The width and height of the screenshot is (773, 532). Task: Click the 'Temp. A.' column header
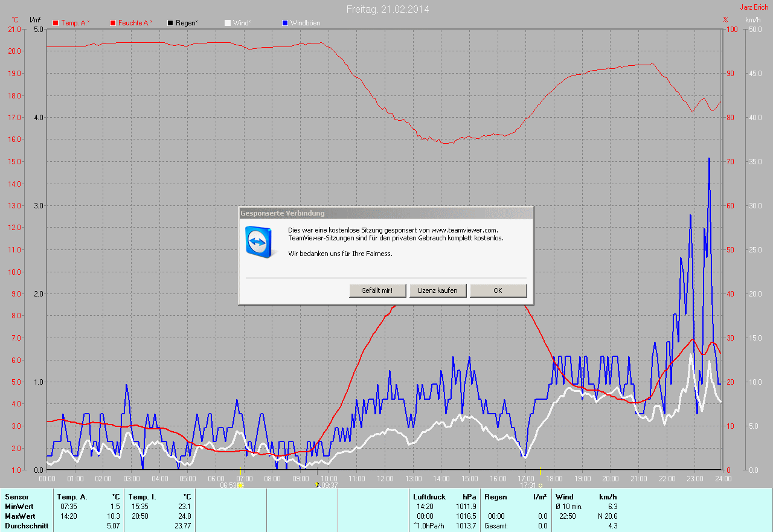[72, 497]
